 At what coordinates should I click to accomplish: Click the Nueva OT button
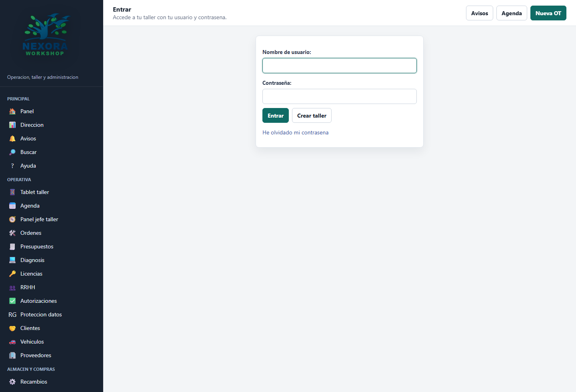point(548,13)
